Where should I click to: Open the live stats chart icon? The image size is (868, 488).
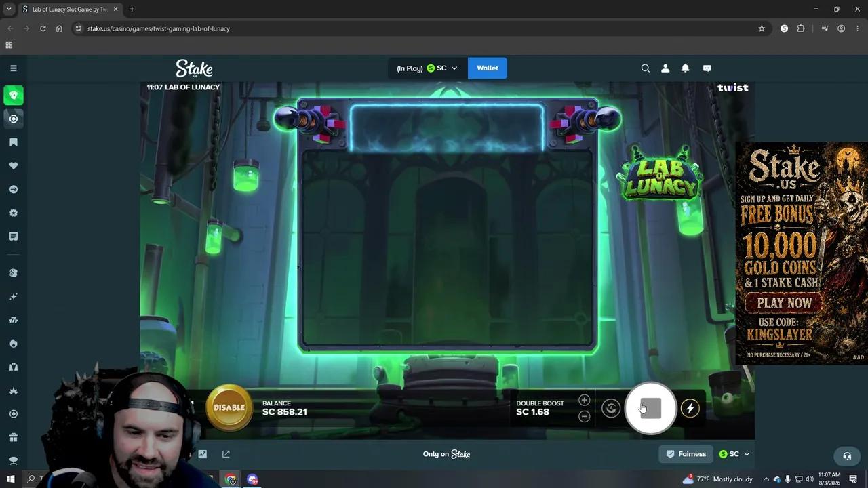coord(202,454)
